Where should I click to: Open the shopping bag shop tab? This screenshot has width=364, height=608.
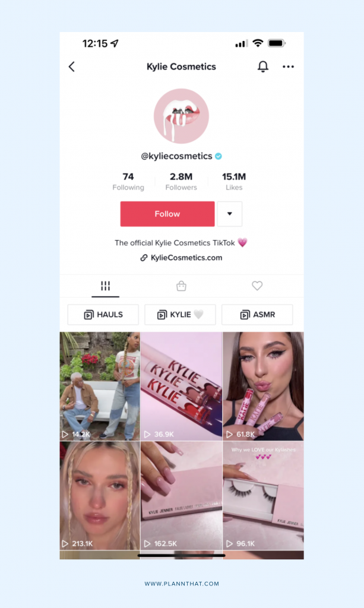[181, 286]
